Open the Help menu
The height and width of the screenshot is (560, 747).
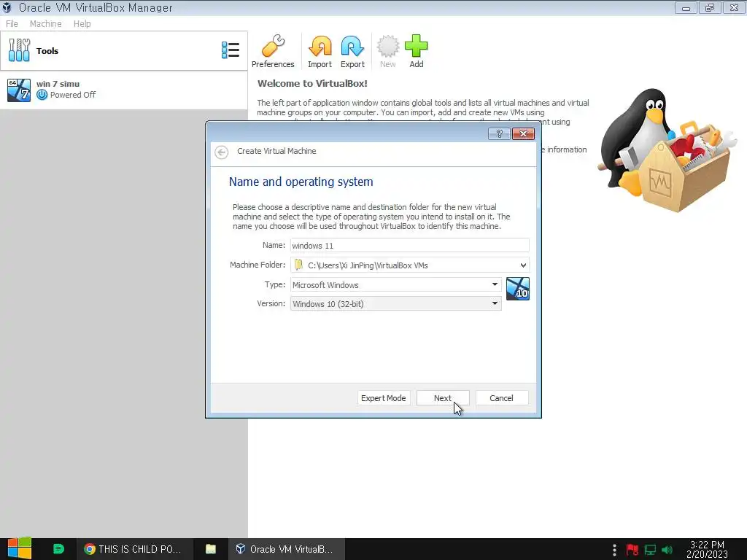click(82, 24)
